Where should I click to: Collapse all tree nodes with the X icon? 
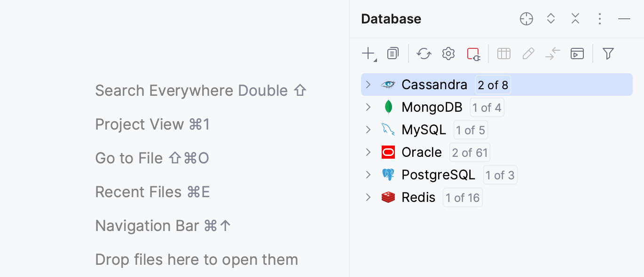click(575, 19)
